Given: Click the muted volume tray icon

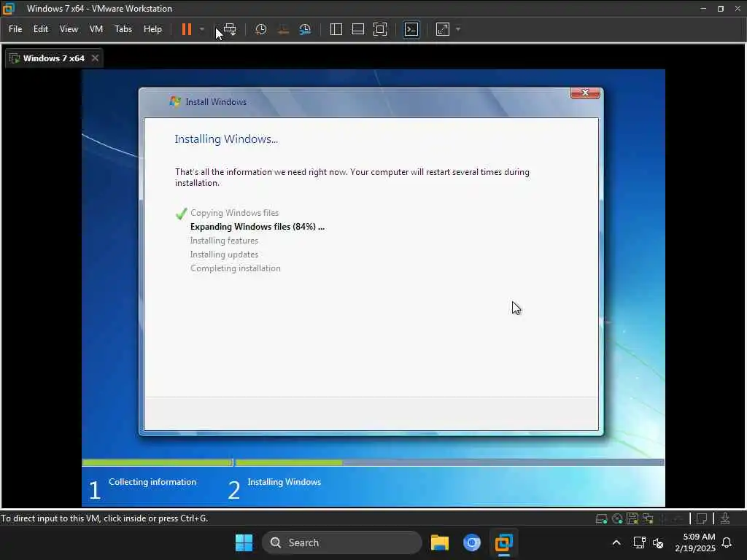Looking at the screenshot, I should (x=659, y=542).
